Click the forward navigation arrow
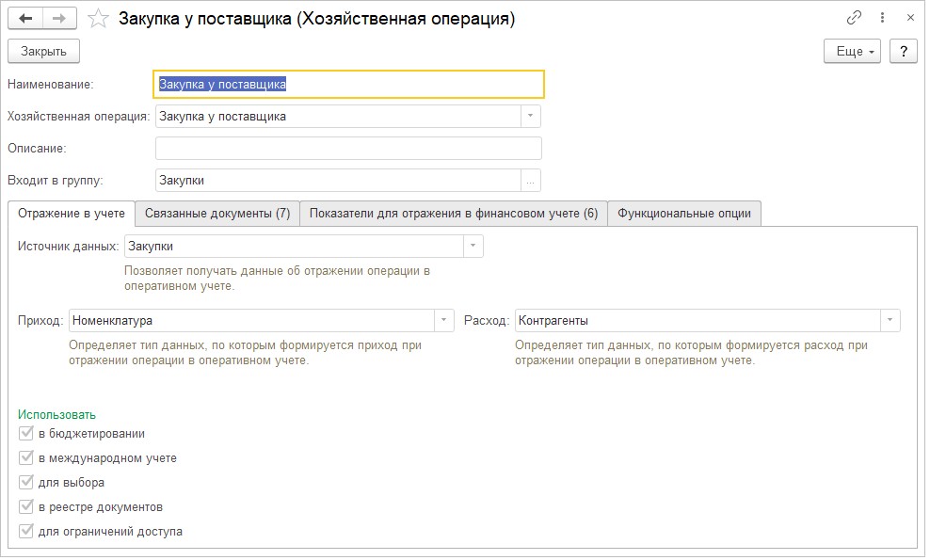Screen dimensions: 930x560 point(58,18)
